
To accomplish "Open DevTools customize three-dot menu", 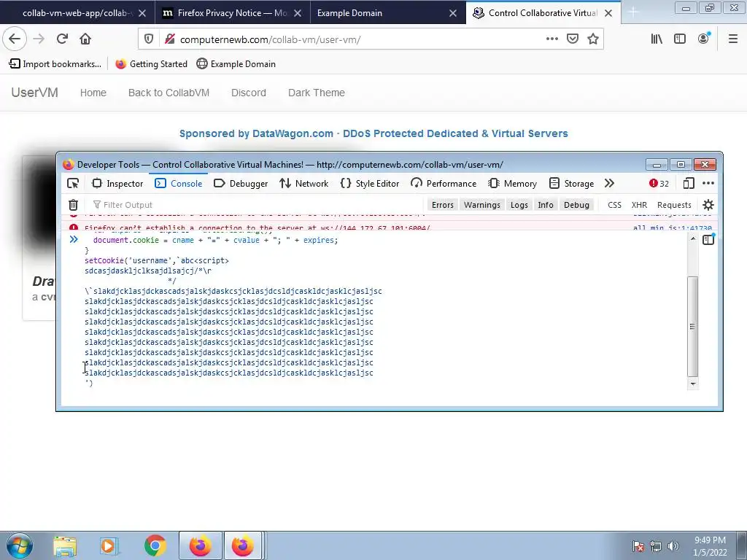I will click(708, 183).
